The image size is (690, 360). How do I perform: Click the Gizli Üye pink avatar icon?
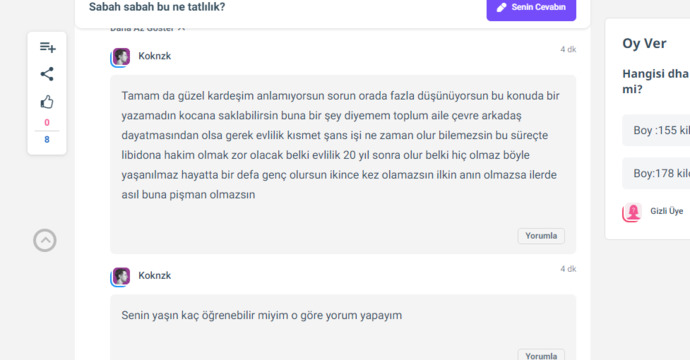click(632, 213)
